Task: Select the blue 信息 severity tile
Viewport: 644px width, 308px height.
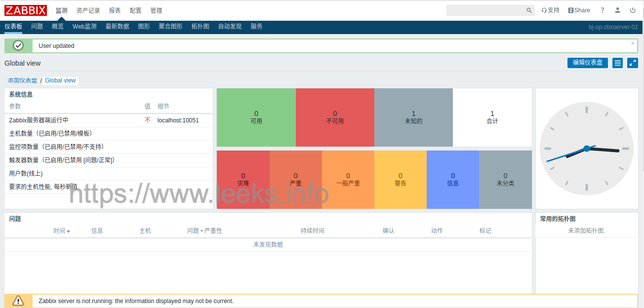Action: tap(453, 180)
